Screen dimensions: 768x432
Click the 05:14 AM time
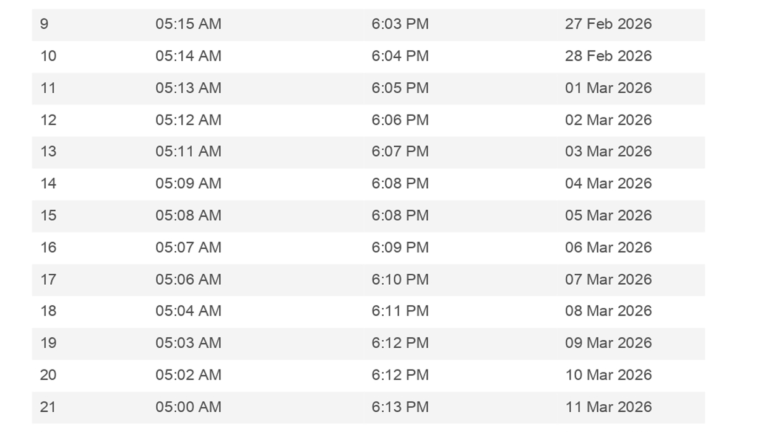click(188, 56)
